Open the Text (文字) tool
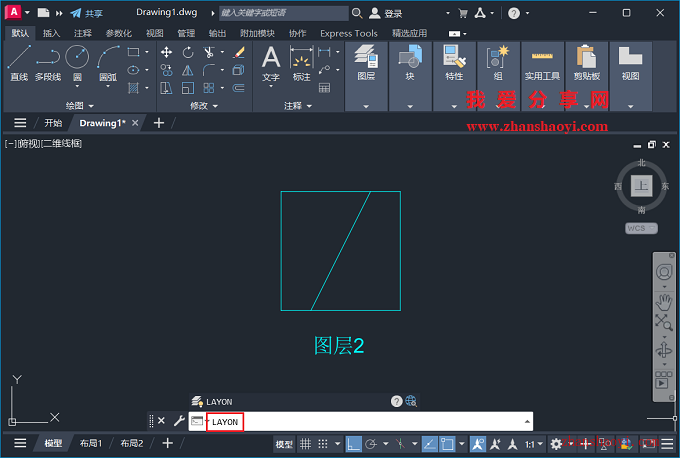Viewport: 680px width, 458px height. tap(271, 63)
